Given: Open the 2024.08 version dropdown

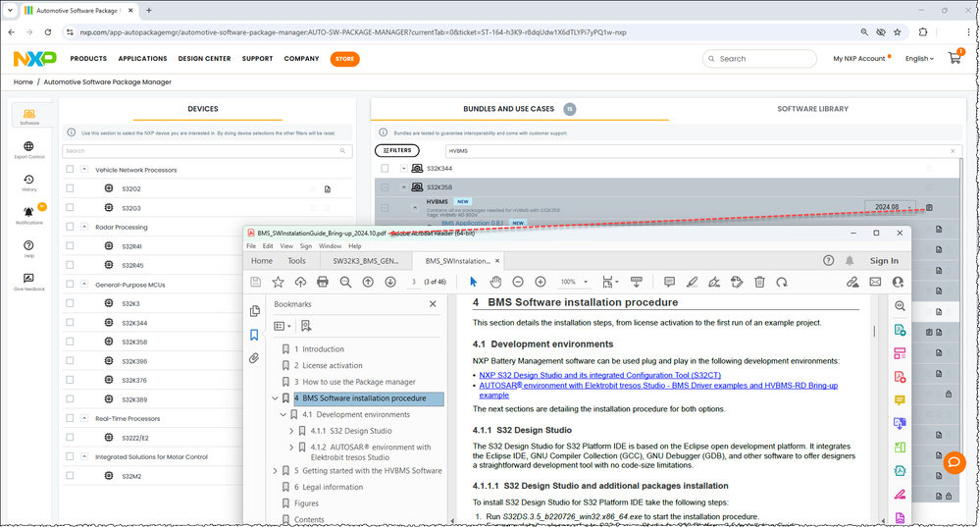Looking at the screenshot, I should [x=890, y=207].
